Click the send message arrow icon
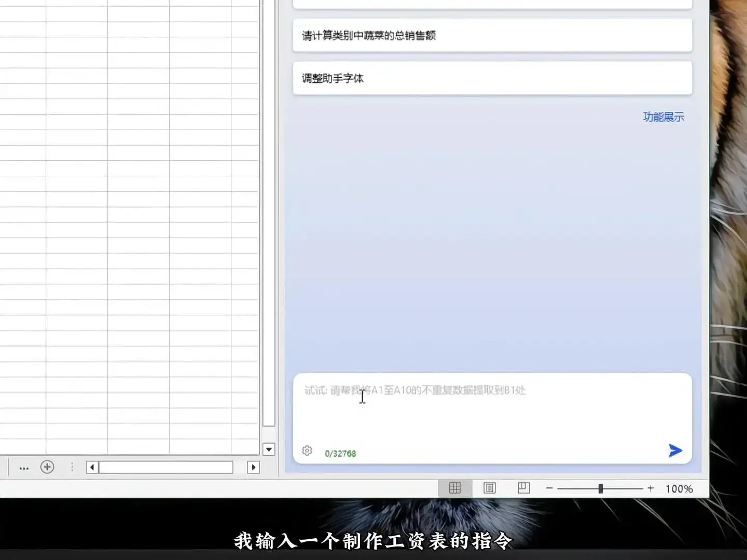The image size is (747, 560). point(675,451)
